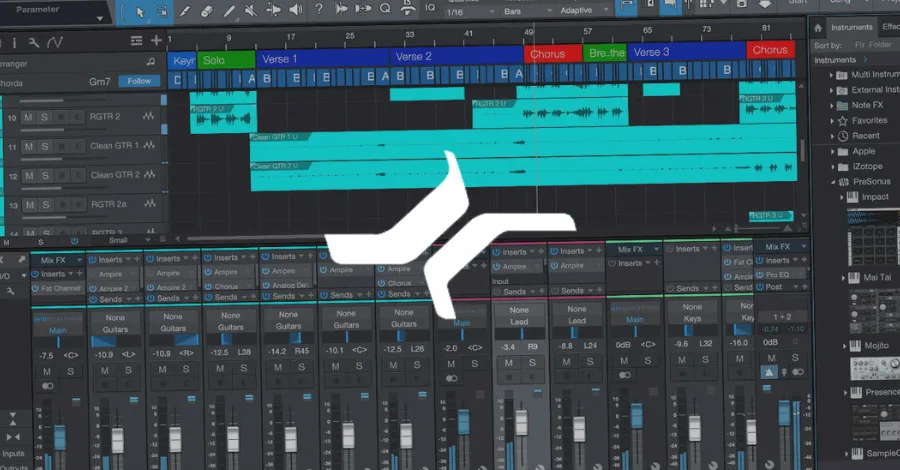Select the Eraser tool
This screenshot has width=900, height=470.
pyautogui.click(x=206, y=11)
